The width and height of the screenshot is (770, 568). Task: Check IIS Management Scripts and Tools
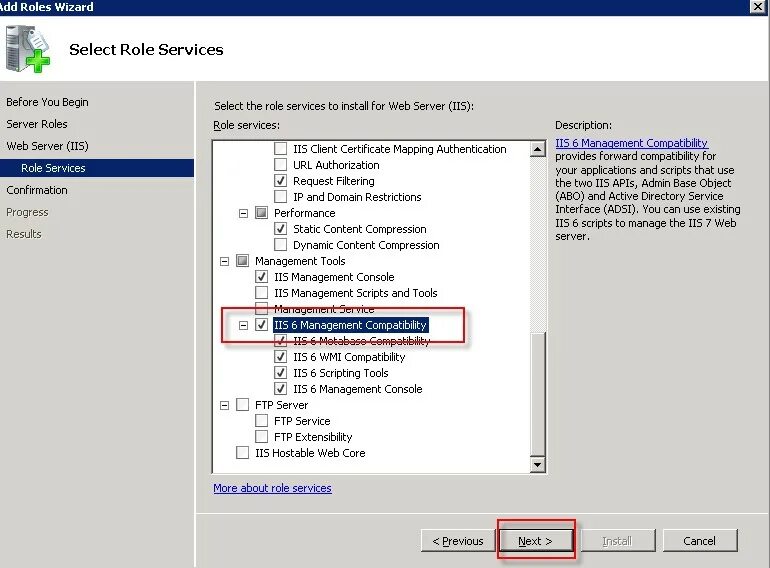tap(261, 293)
